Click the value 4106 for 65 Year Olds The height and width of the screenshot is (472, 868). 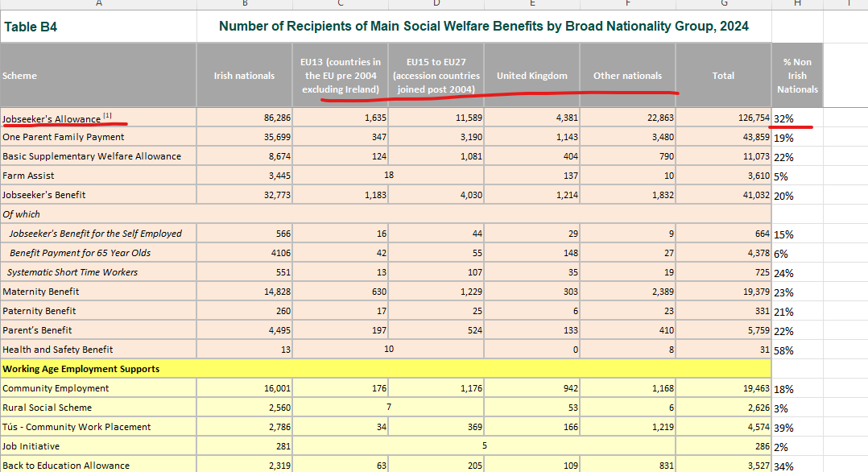pos(244,253)
